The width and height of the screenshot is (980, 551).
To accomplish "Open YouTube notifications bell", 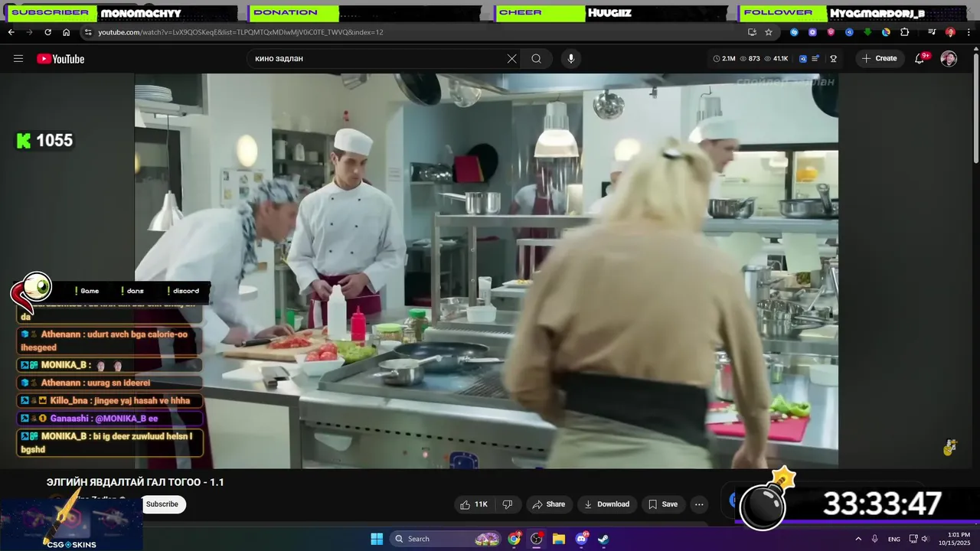I will (920, 59).
